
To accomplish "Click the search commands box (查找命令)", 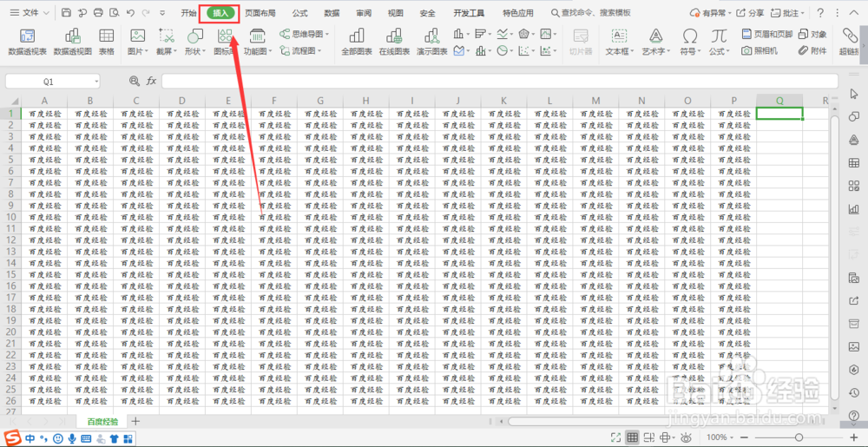I will [591, 13].
